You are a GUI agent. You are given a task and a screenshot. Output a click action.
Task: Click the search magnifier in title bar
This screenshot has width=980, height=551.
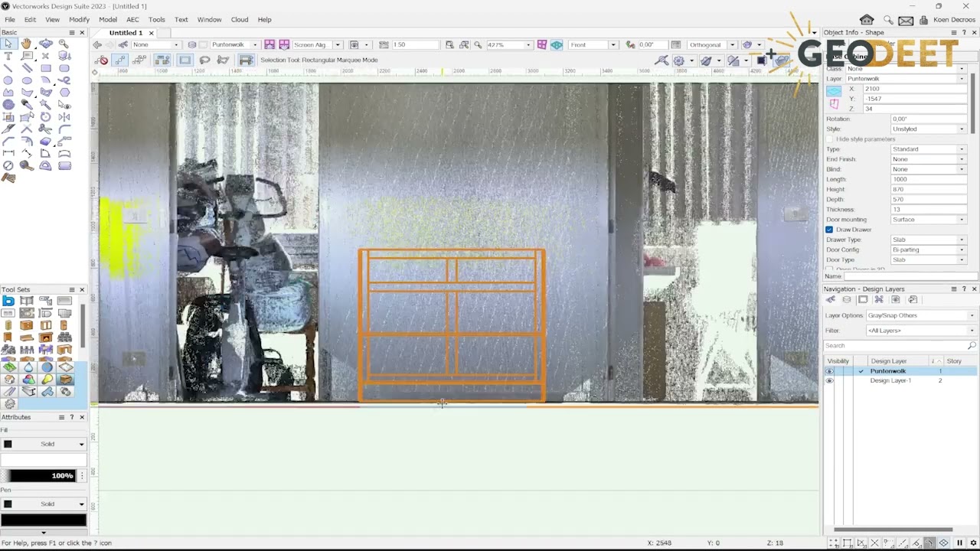[x=888, y=20]
